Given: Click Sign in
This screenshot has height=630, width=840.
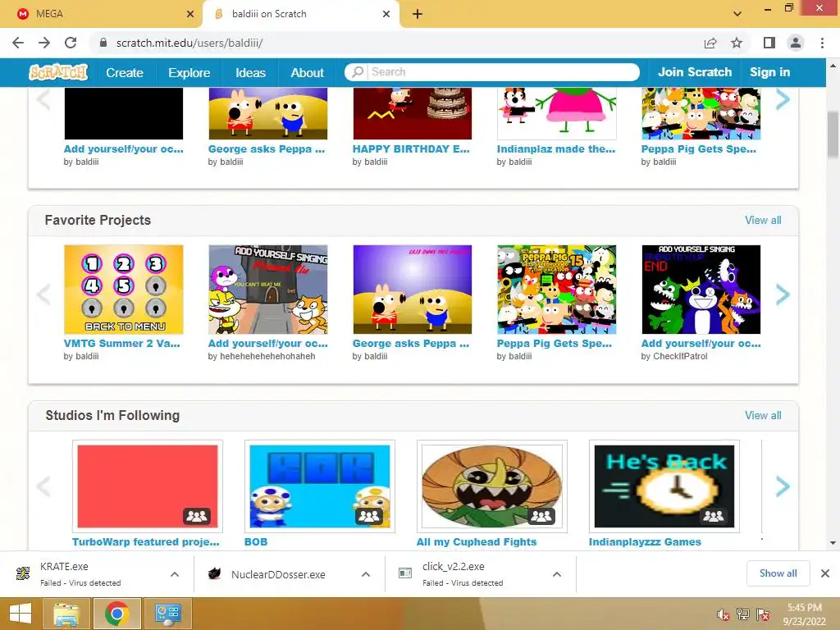Looking at the screenshot, I should click(x=769, y=72).
